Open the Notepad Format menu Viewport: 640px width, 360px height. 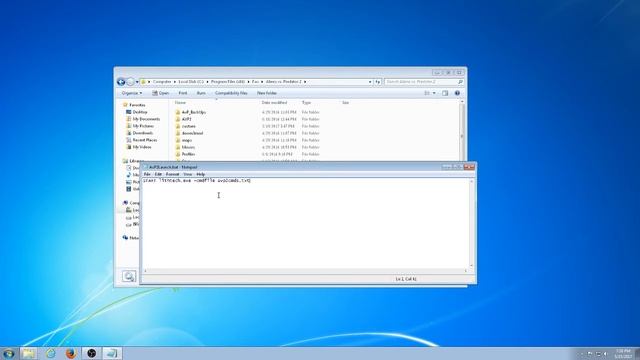172,174
